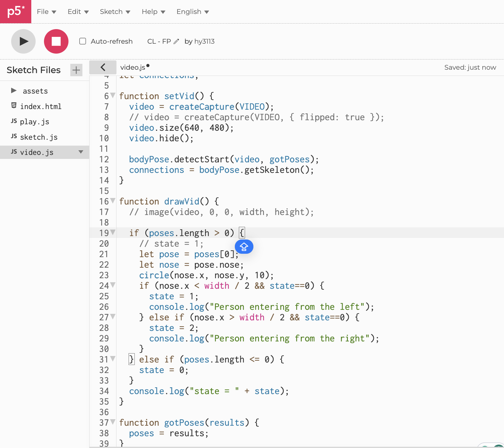Open the English language dropdown

coord(192,12)
